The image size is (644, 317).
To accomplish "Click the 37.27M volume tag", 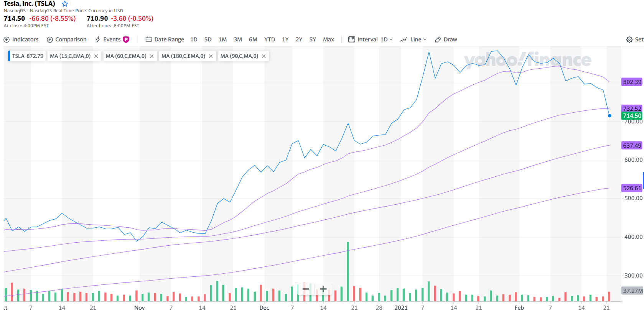I will coord(632,291).
